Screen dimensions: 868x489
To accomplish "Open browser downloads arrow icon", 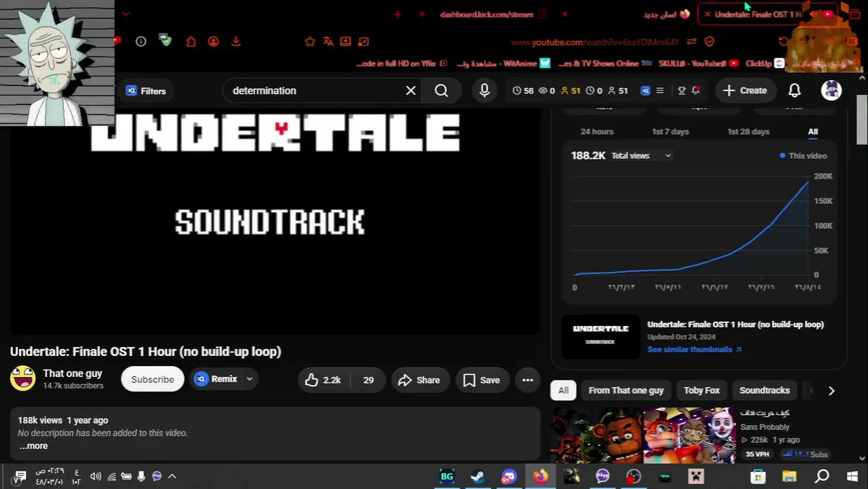I will click(x=236, y=41).
